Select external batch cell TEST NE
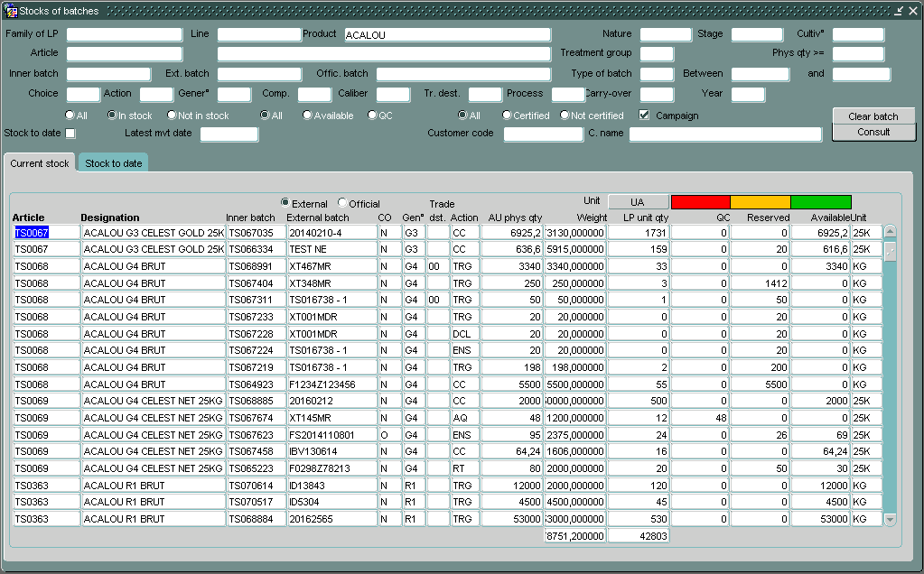Viewport: 924px width, 574px height. 331,249
